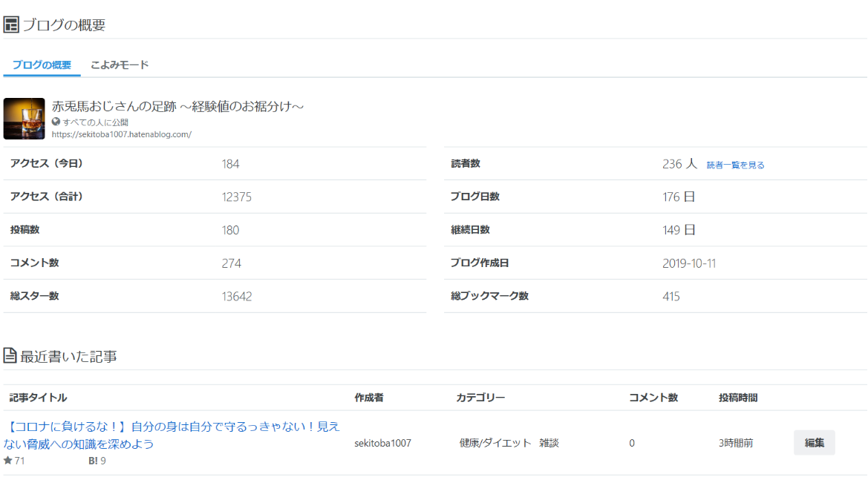The height and width of the screenshot is (477, 868).
Task: Click the 最近書いた記事 heading text
Action: tap(68, 356)
